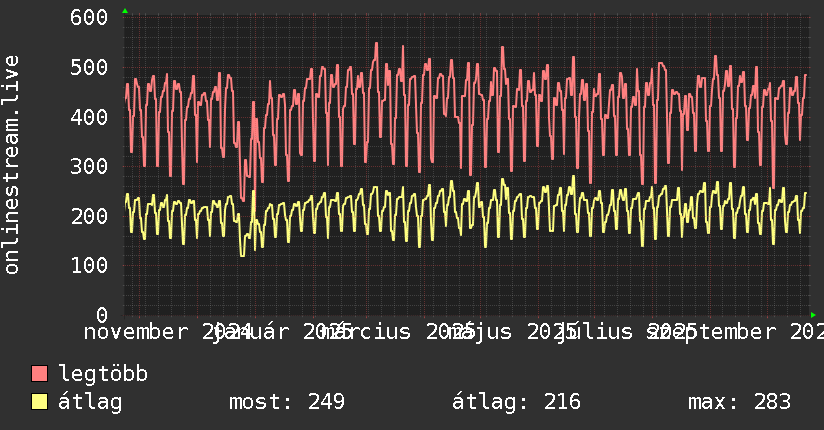The width and height of the screenshot is (824, 430).
Task: Click the green arrow ending the x-axis
Action: tap(813, 315)
